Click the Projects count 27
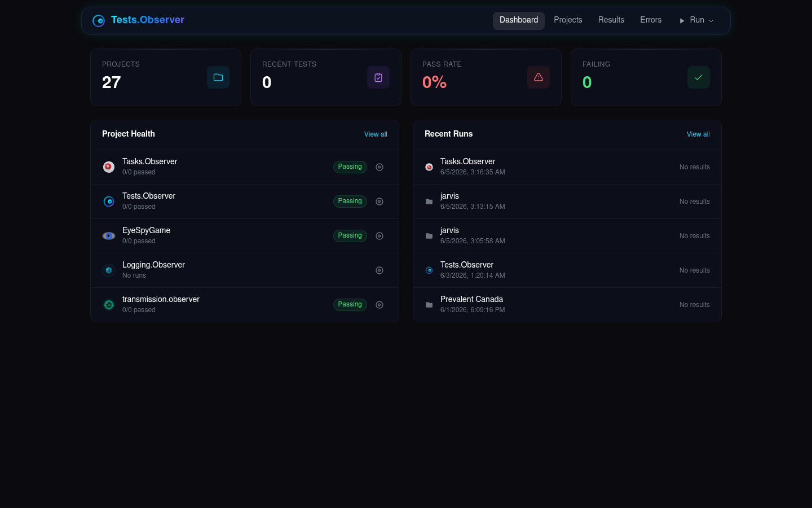 click(x=112, y=82)
